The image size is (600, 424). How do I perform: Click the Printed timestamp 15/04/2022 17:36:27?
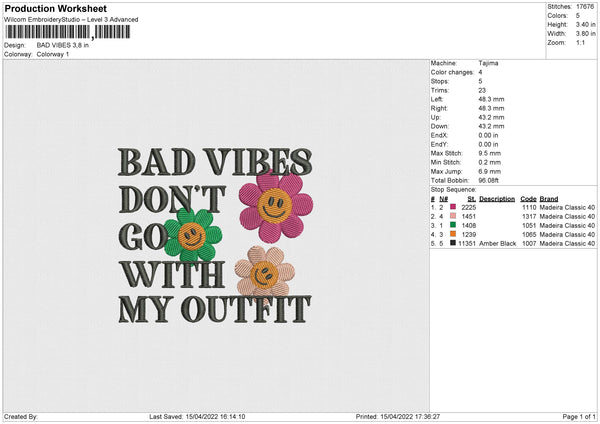click(x=410, y=416)
